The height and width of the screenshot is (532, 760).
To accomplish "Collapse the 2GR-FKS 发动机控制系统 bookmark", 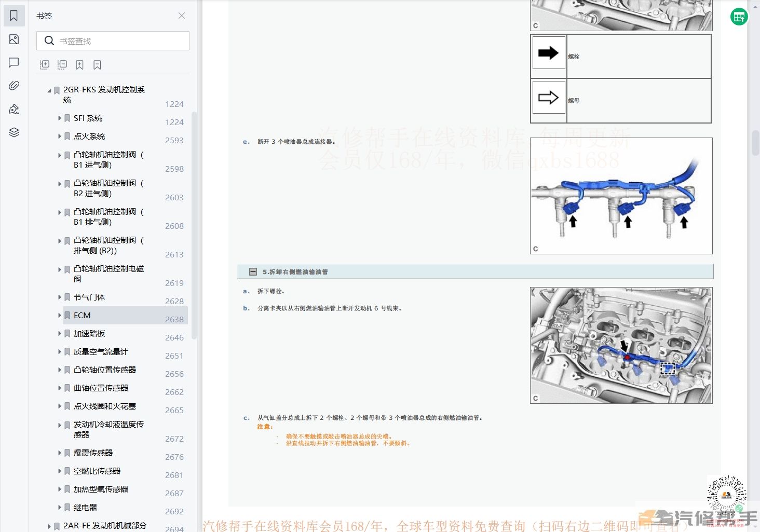I will coord(50,90).
